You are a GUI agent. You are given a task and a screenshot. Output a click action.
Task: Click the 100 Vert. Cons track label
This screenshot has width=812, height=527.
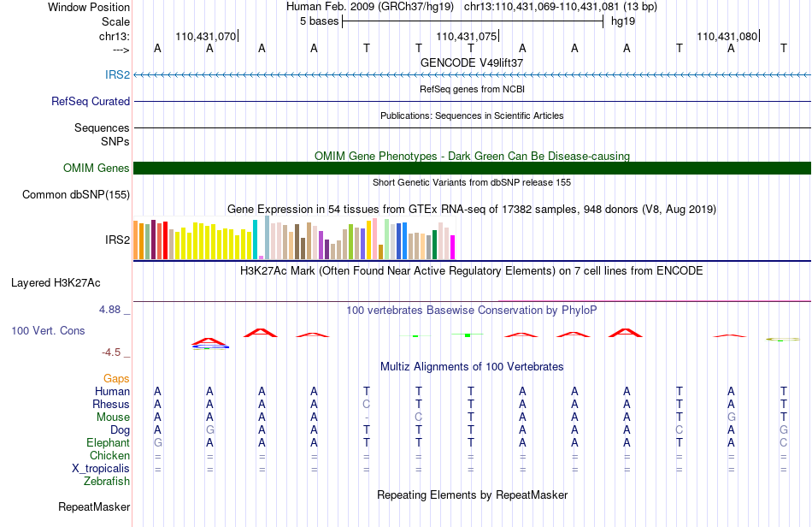pyautogui.click(x=48, y=330)
